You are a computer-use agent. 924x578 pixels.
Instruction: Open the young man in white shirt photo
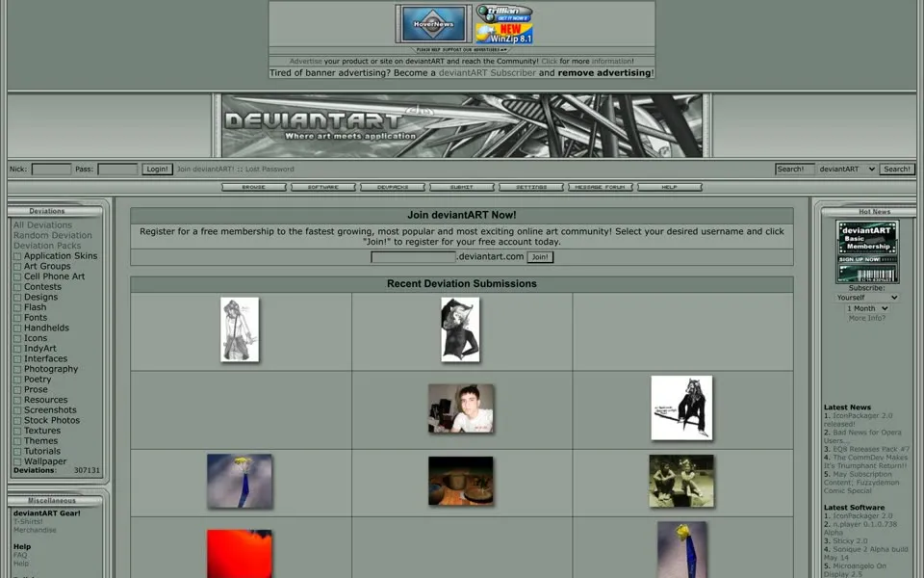[461, 408]
